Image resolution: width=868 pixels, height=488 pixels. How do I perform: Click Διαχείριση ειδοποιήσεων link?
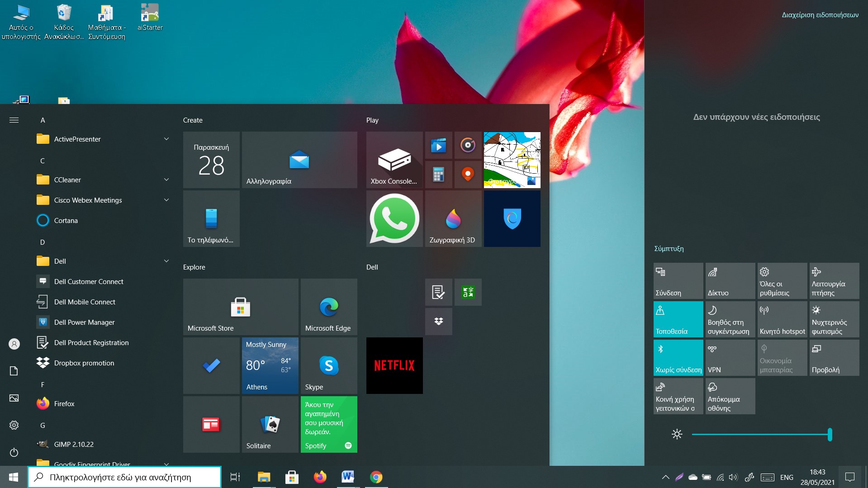point(820,15)
